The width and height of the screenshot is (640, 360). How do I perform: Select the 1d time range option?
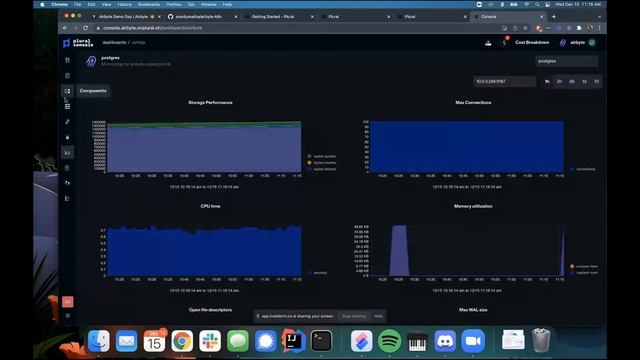pyautogui.click(x=584, y=82)
